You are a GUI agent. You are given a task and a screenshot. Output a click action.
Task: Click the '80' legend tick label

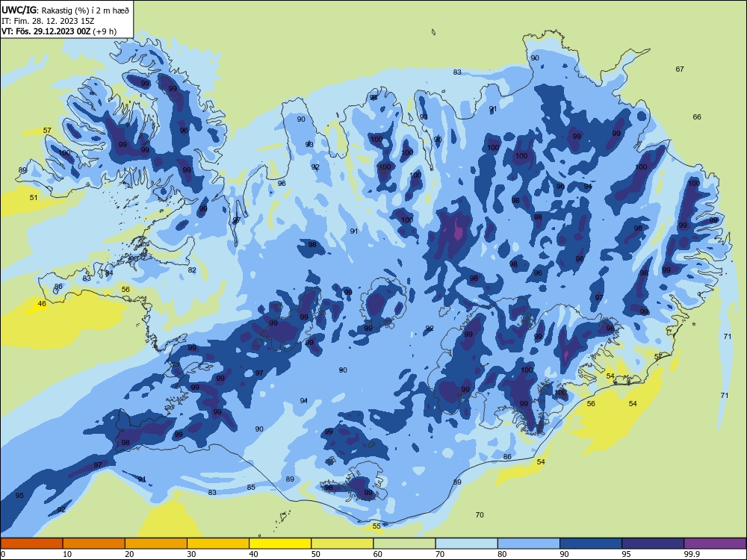pos(502,554)
